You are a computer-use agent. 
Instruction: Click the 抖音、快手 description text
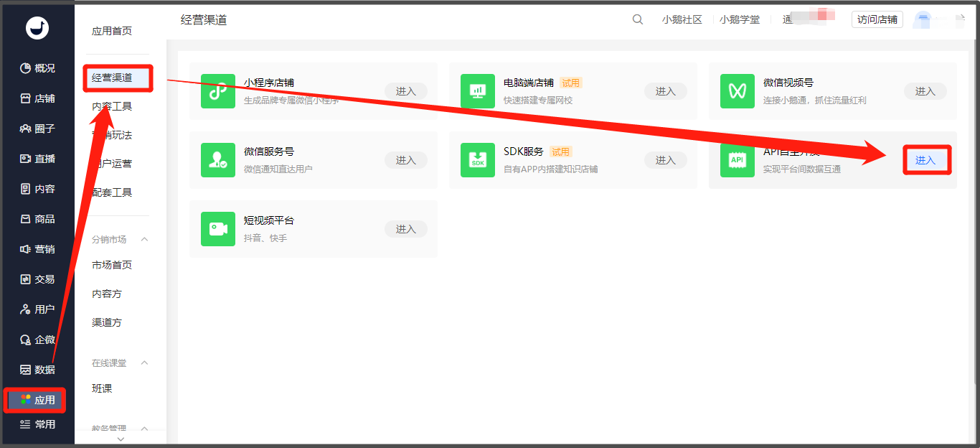[x=265, y=238]
